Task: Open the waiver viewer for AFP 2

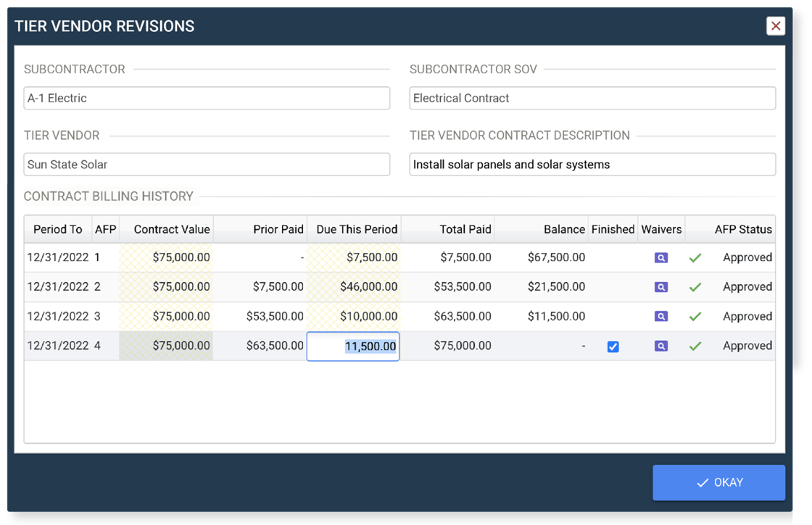Action: (x=660, y=286)
